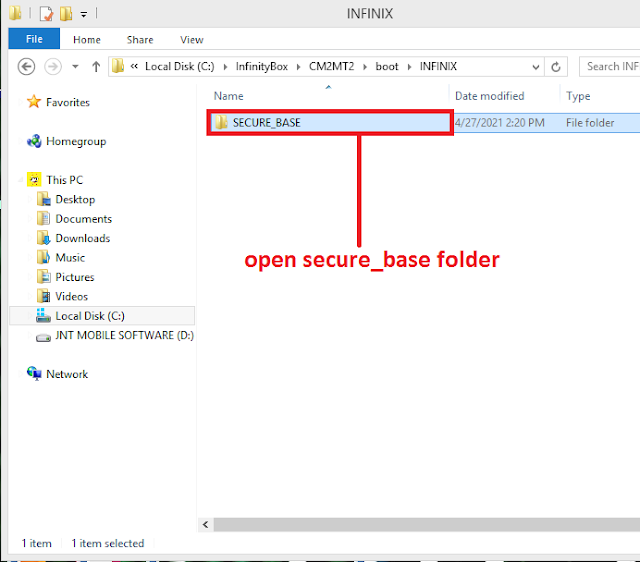Select Local Disk (C:) in the breadcrumb
Viewport: 640px width, 562px height.
click(180, 67)
